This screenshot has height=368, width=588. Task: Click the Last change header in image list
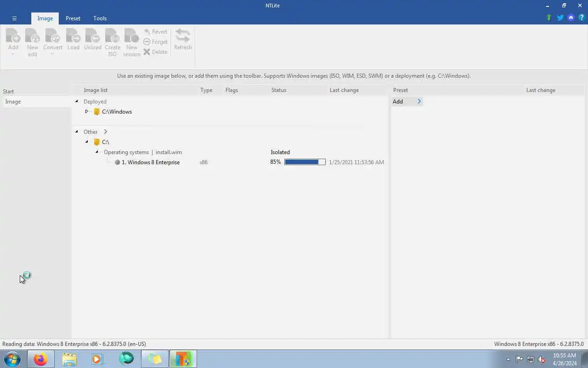tap(344, 90)
